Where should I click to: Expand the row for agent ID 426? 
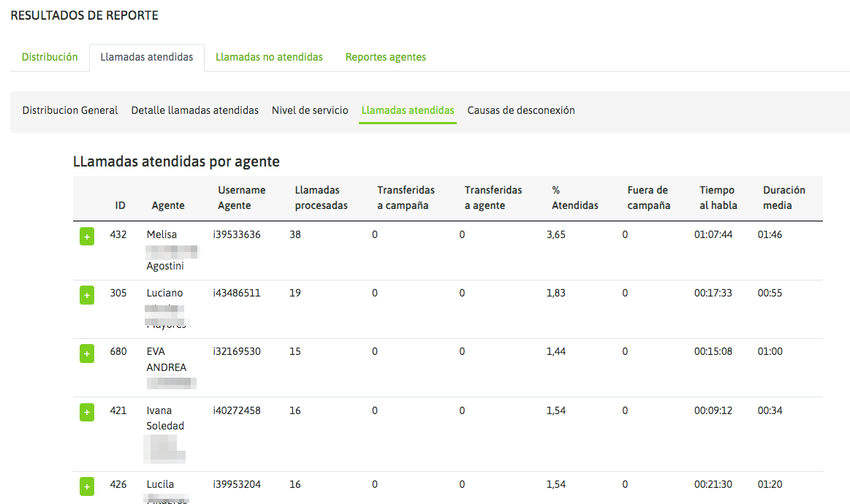pyautogui.click(x=86, y=486)
